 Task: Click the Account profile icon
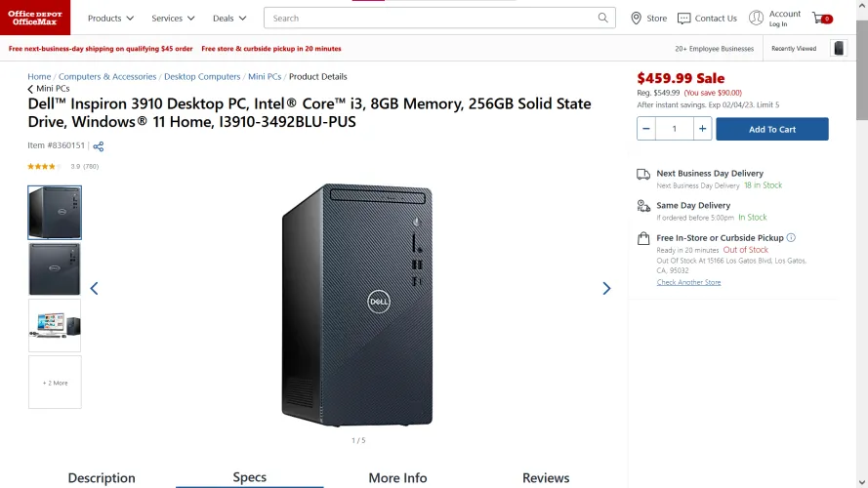click(757, 18)
